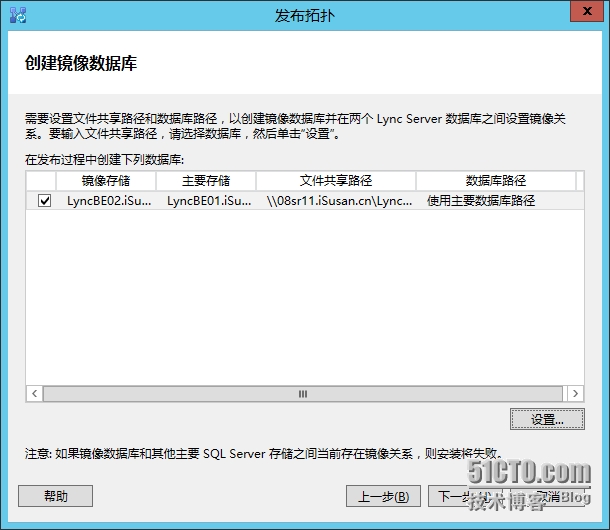Image resolution: width=610 pixels, height=530 pixels.
Task: Select the LyncBE02.iSu... mirror store cell
Action: pyautogui.click(x=109, y=201)
